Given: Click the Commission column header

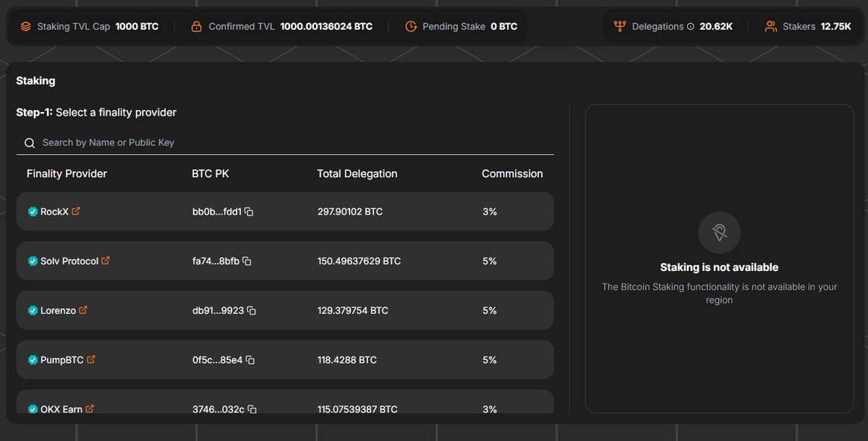Looking at the screenshot, I should (x=512, y=174).
